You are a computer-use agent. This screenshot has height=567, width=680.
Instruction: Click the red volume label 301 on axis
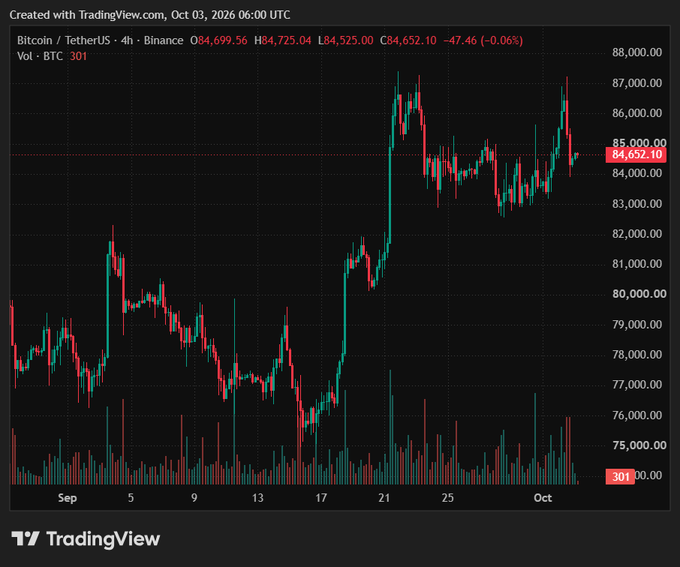point(620,477)
